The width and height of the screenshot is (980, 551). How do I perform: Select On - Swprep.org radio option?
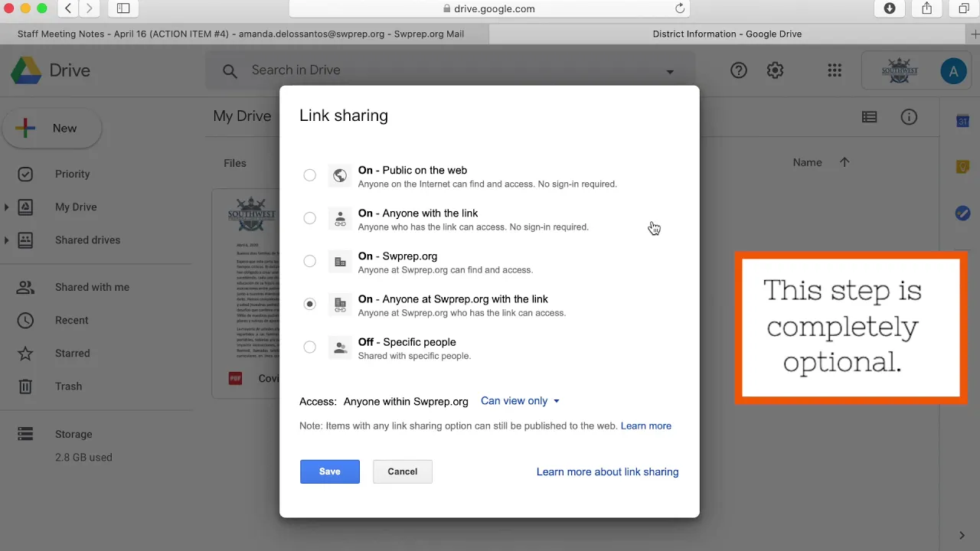point(309,261)
